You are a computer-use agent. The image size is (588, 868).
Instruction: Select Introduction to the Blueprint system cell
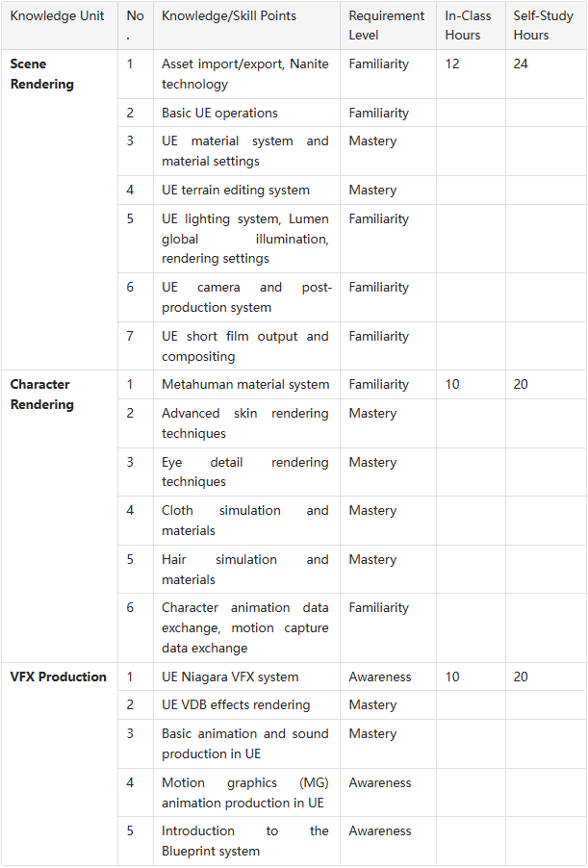tap(246, 841)
